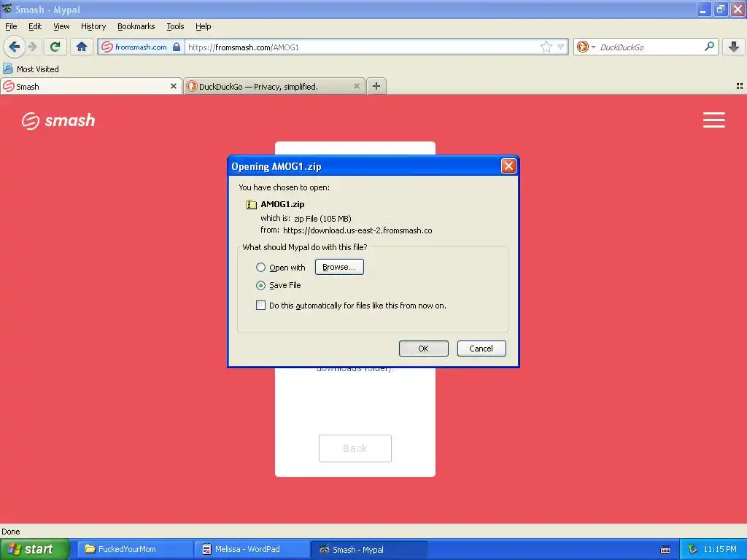
Task: Open the View menu
Action: pyautogui.click(x=61, y=26)
